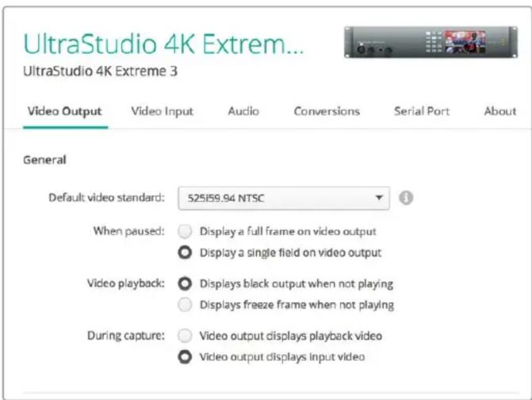The width and height of the screenshot is (532, 400).
Task: Click the UltraStudio device image
Action: pyautogui.click(x=431, y=42)
